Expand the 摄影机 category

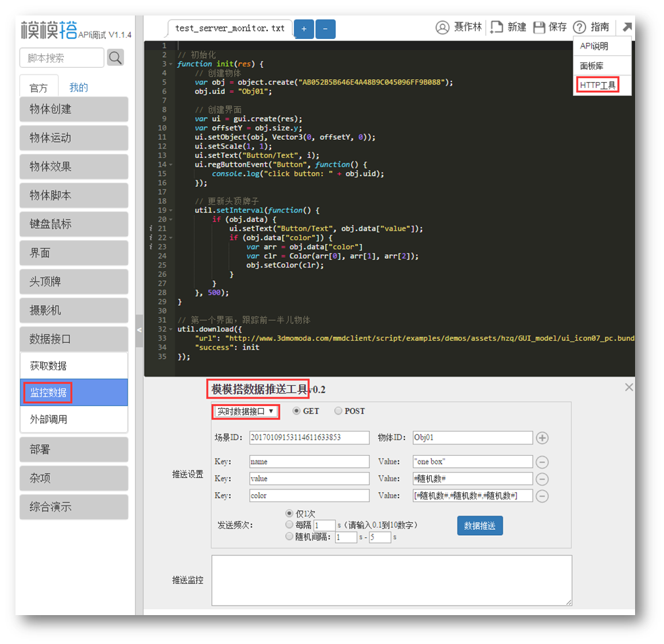click(74, 311)
